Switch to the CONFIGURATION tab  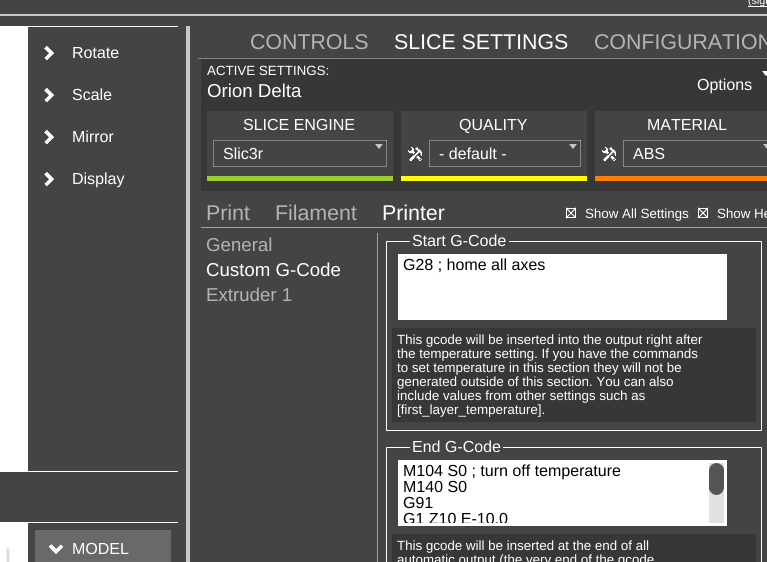680,42
